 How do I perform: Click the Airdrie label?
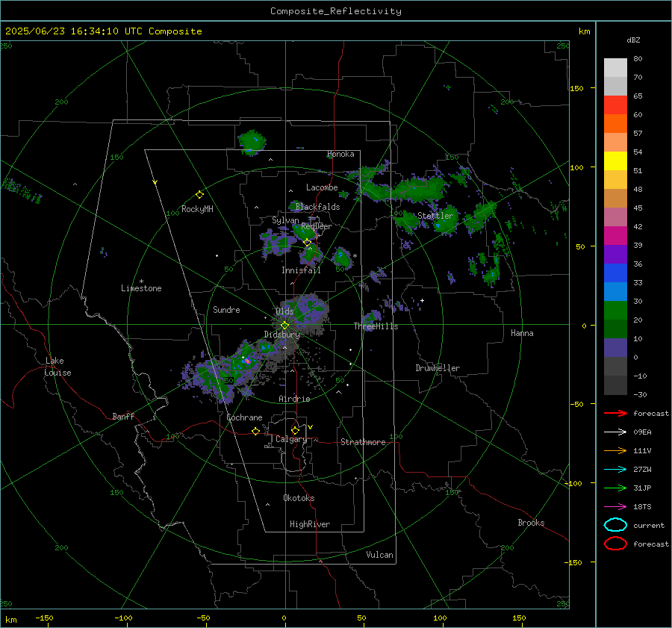point(294,399)
